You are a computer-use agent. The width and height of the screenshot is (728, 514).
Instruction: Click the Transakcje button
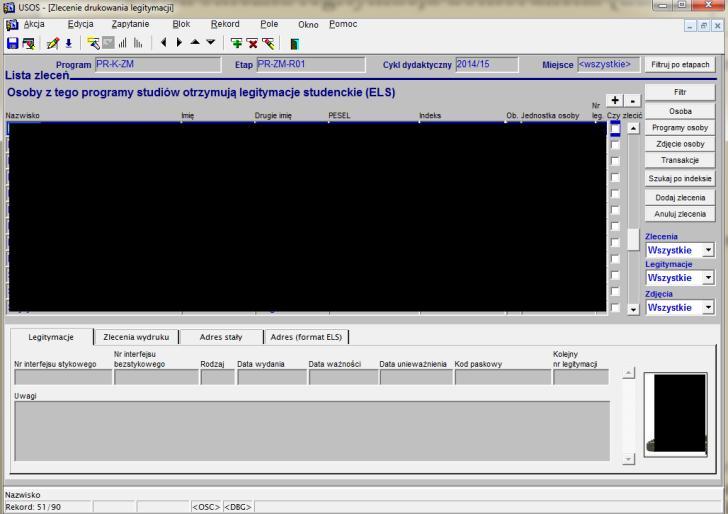680,160
